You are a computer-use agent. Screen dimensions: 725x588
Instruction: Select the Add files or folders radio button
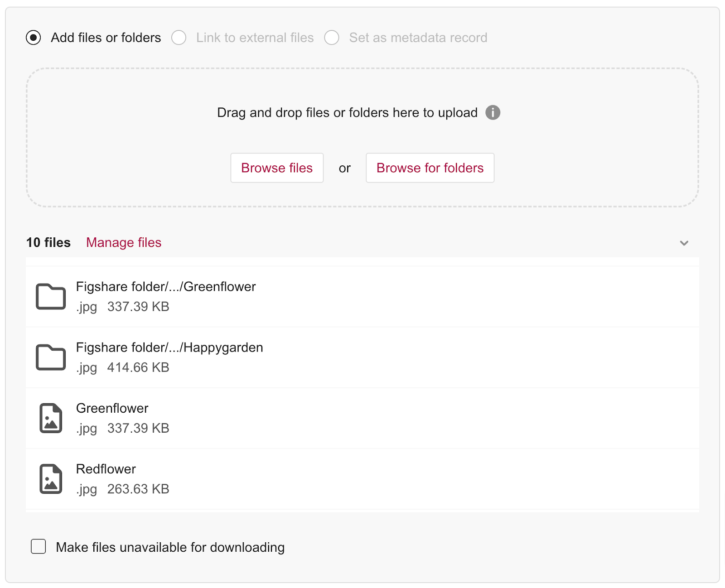pos(34,38)
